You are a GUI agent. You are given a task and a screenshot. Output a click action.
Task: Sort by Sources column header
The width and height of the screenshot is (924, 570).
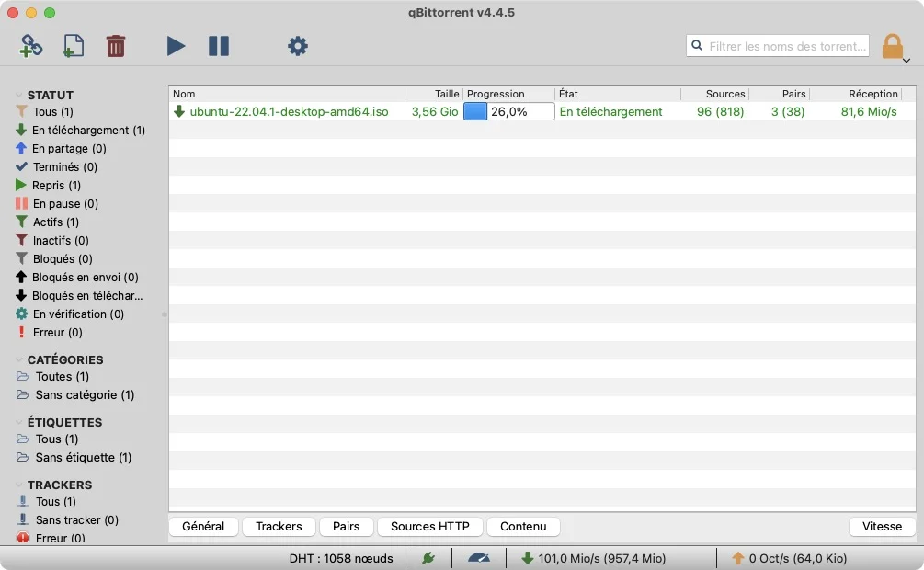[x=714, y=94]
